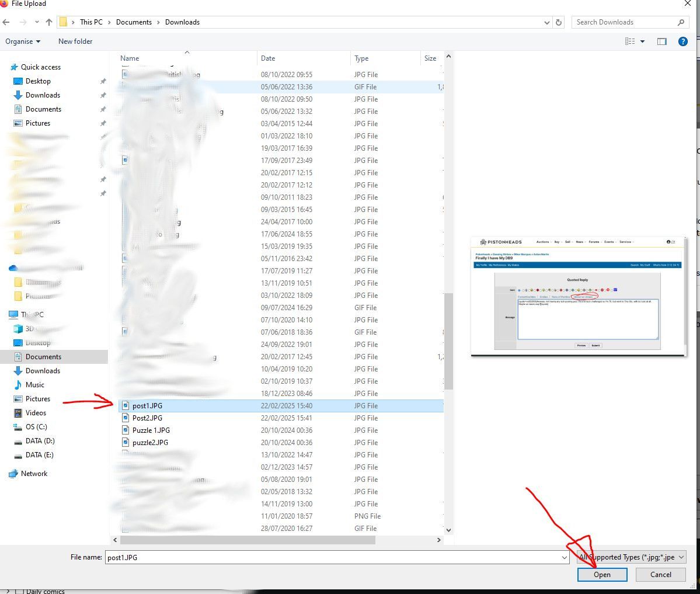
Task: Click the New folder button
Action: (x=75, y=41)
